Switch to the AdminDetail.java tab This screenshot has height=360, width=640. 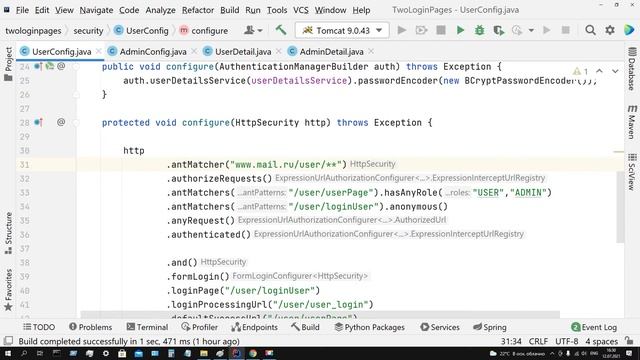pos(331,52)
